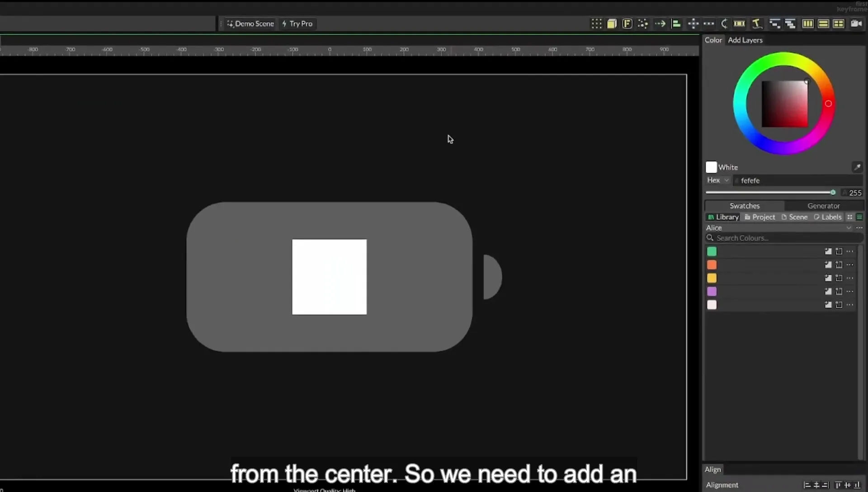Viewport: 868px width, 492px height.
Task: Select the Labels swatch source
Action: click(828, 218)
